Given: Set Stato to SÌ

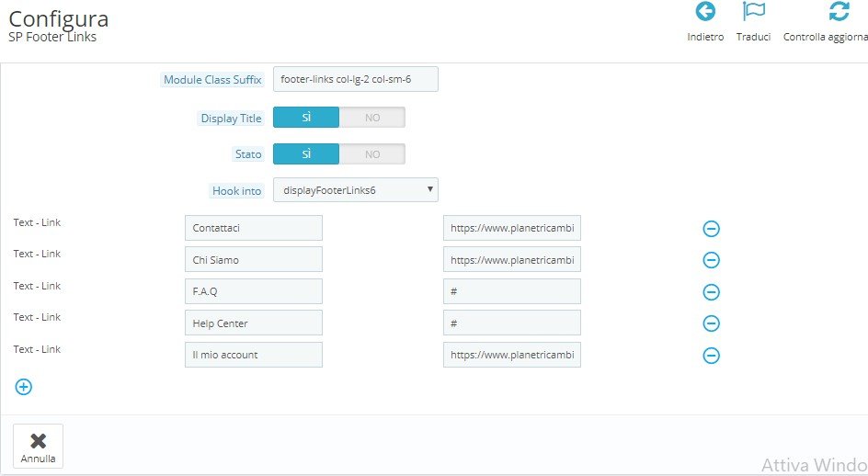Looking at the screenshot, I should pos(306,153).
